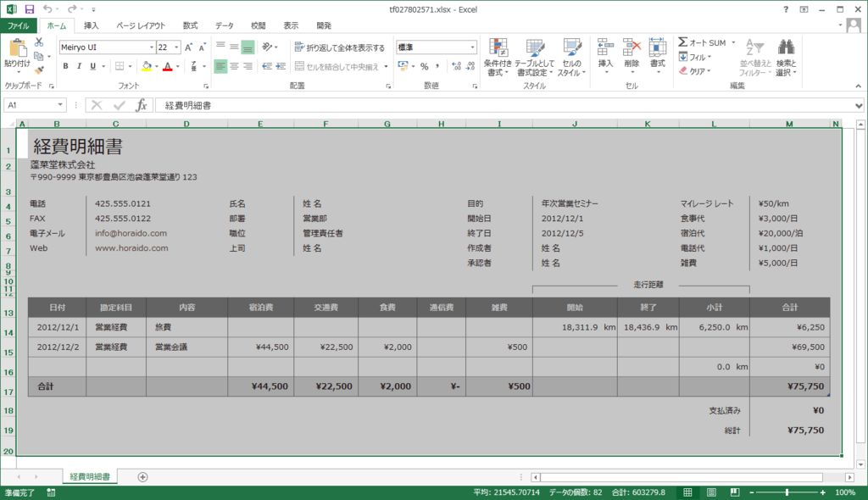Expand the Name Box A1 dropdown

click(x=60, y=105)
